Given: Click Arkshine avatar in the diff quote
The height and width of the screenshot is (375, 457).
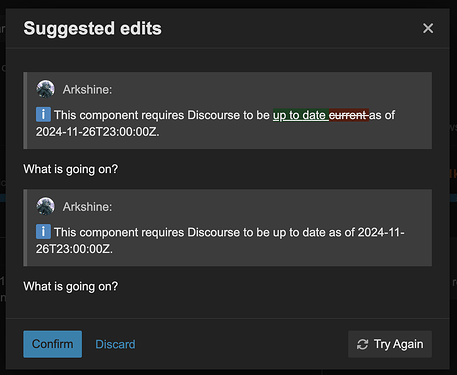Looking at the screenshot, I should point(46,89).
